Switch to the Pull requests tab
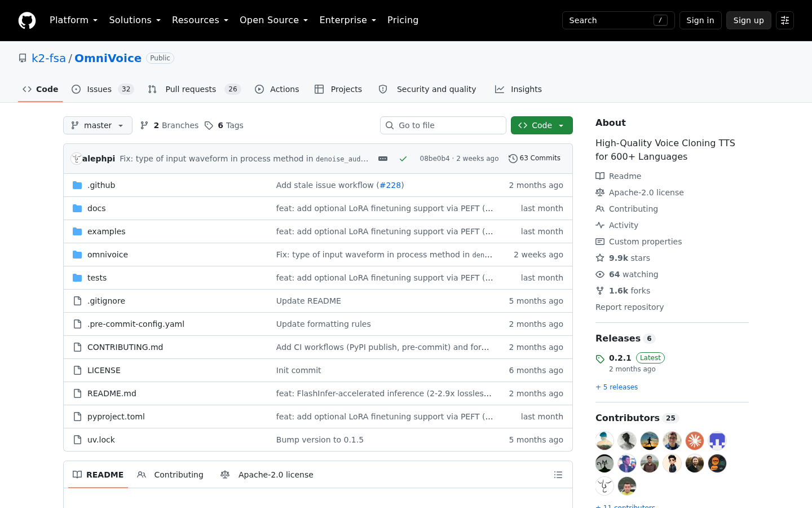 pyautogui.click(x=195, y=89)
